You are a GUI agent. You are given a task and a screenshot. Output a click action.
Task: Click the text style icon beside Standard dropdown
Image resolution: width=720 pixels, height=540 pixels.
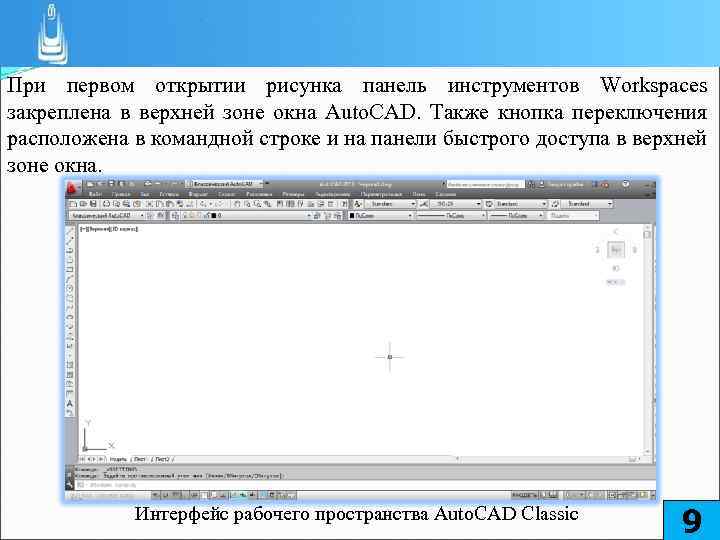tap(358, 204)
